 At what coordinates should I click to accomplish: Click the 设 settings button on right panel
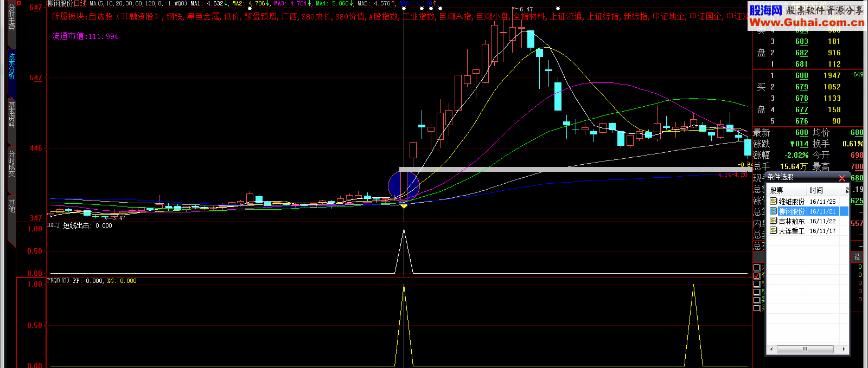coord(857,257)
